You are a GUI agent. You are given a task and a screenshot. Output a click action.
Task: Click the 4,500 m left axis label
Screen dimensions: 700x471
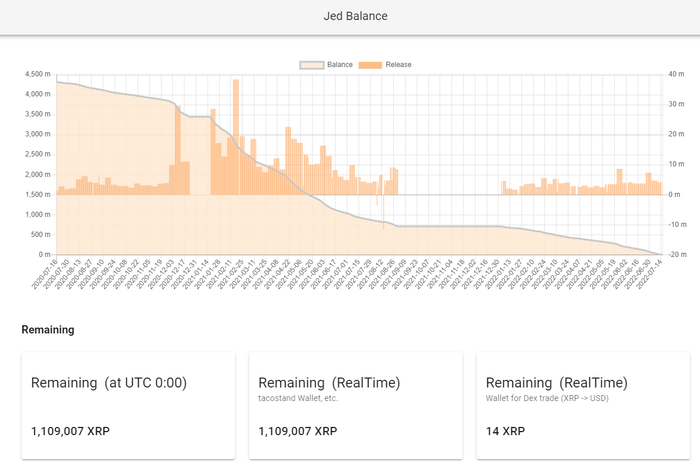(38, 74)
